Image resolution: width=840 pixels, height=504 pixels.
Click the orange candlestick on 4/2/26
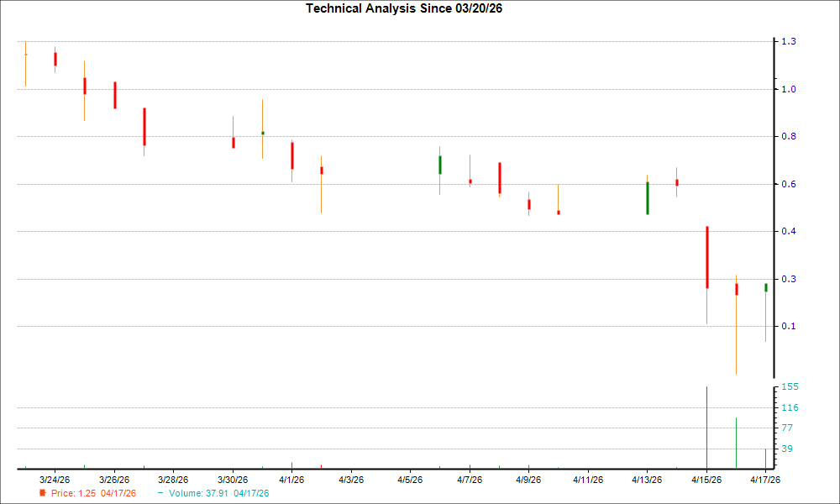pyautogui.click(x=320, y=171)
